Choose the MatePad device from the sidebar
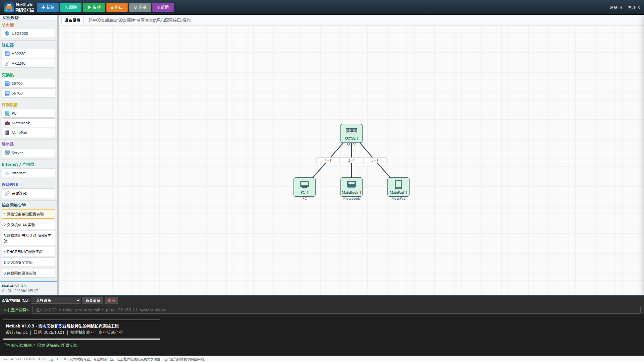Image resolution: width=644 pixels, height=362 pixels. point(28,133)
